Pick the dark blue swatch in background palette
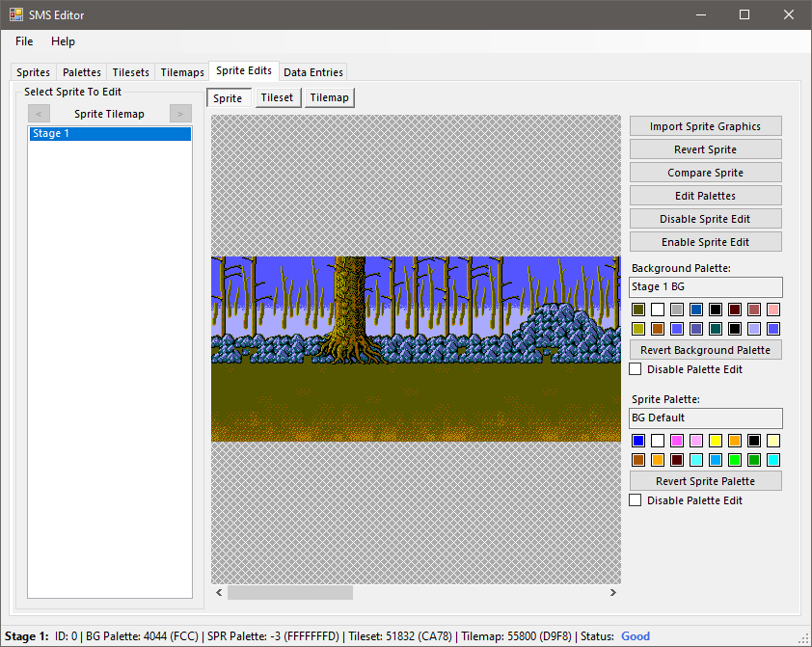Viewport: 812px width, 647px height. tap(696, 310)
